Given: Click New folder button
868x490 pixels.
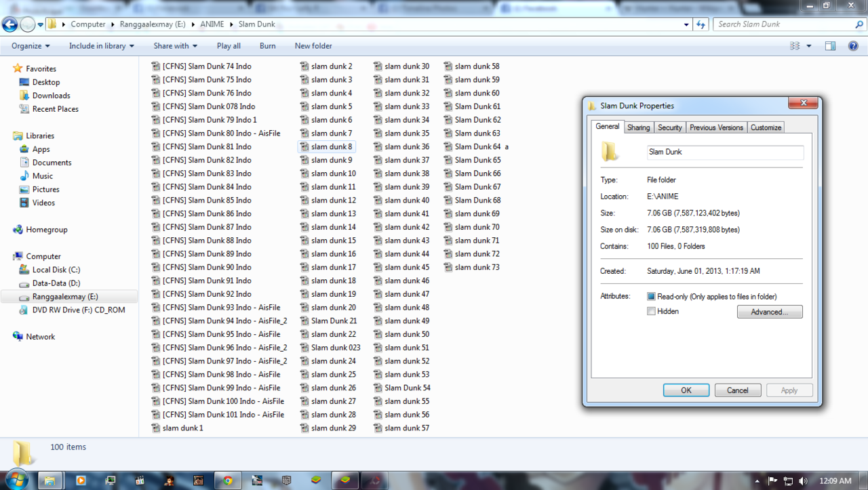Looking at the screenshot, I should pos(313,46).
